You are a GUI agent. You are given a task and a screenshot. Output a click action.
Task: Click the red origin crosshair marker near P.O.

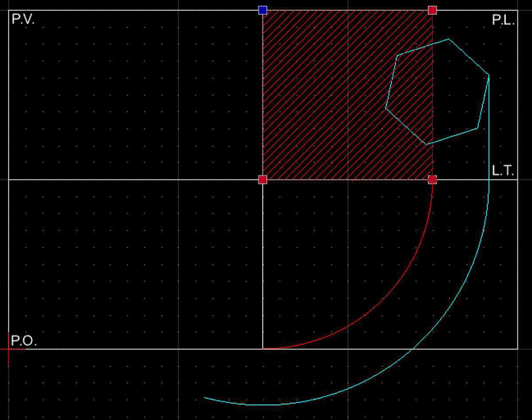pos(9,349)
